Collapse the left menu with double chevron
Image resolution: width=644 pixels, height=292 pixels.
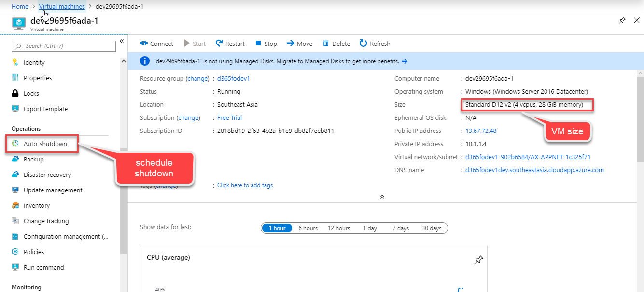coord(122,41)
